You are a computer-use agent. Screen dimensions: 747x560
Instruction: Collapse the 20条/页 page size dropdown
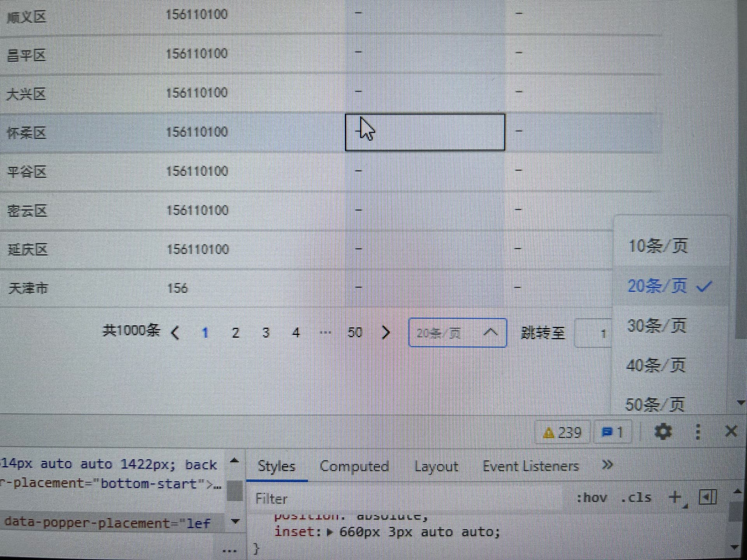(x=457, y=333)
